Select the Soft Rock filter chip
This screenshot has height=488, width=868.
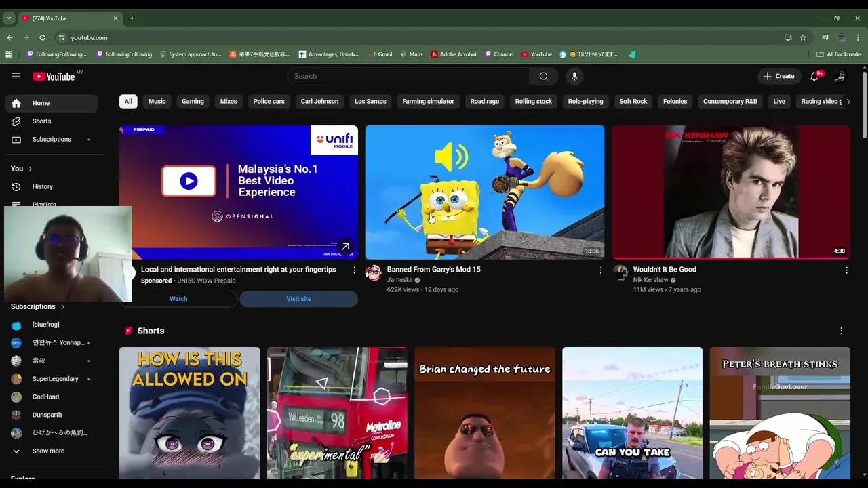pos(633,102)
